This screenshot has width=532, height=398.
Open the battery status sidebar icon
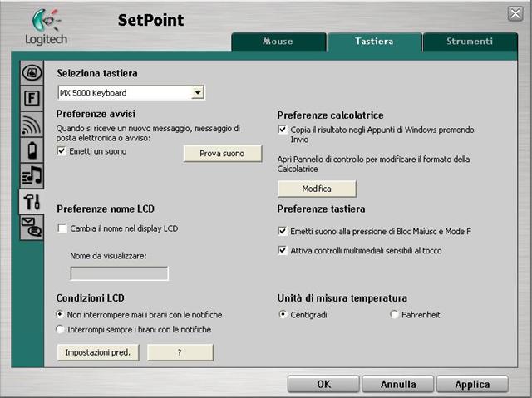click(32, 150)
